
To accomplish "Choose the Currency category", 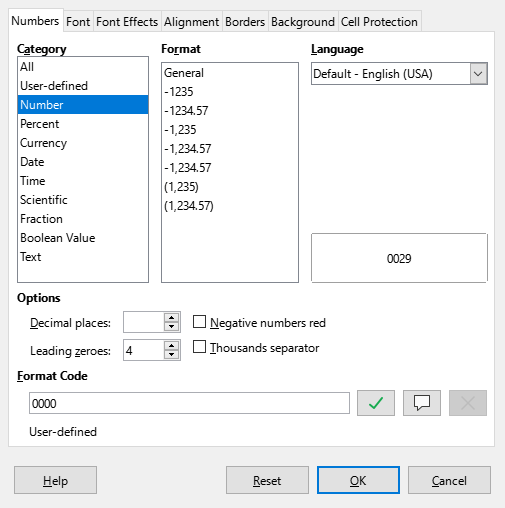I will pyautogui.click(x=83, y=143).
